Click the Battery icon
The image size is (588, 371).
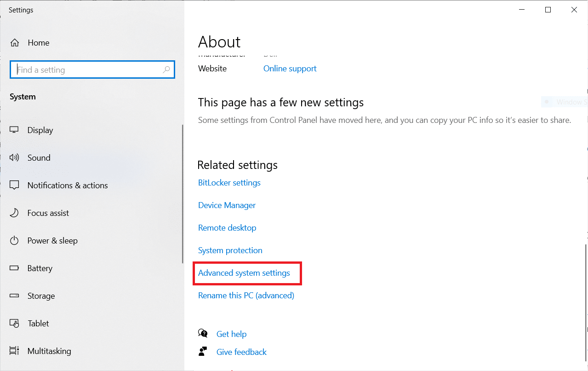click(x=14, y=268)
